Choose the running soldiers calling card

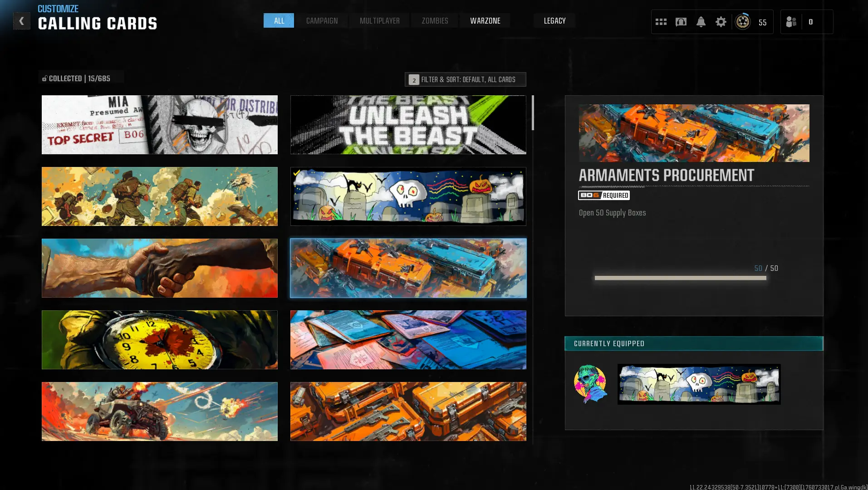pyautogui.click(x=160, y=196)
